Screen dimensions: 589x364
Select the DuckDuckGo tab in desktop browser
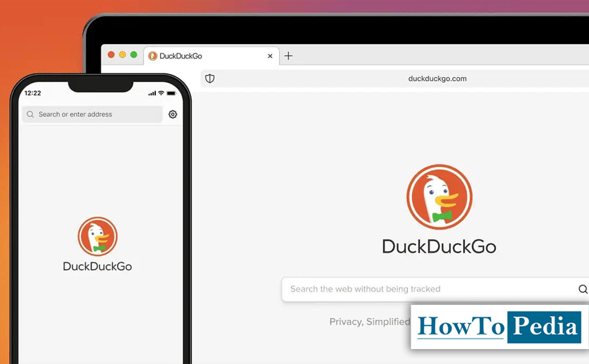pos(212,56)
